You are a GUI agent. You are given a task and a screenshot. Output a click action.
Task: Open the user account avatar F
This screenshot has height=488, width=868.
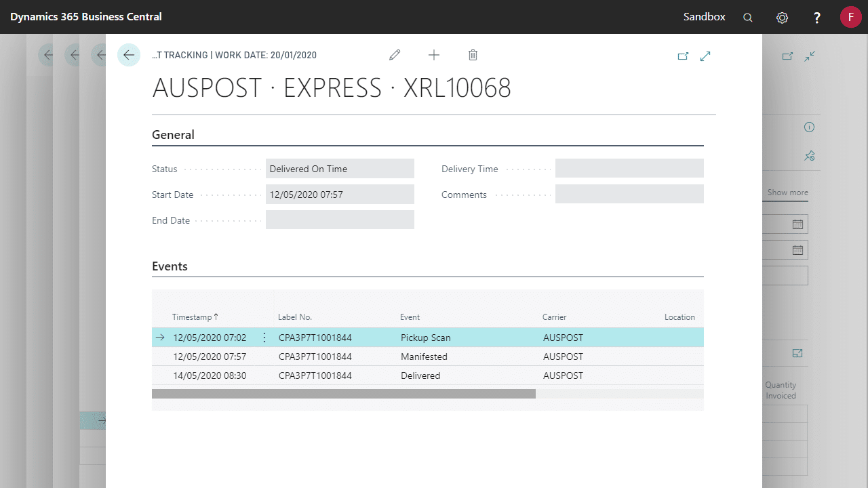[x=850, y=17]
